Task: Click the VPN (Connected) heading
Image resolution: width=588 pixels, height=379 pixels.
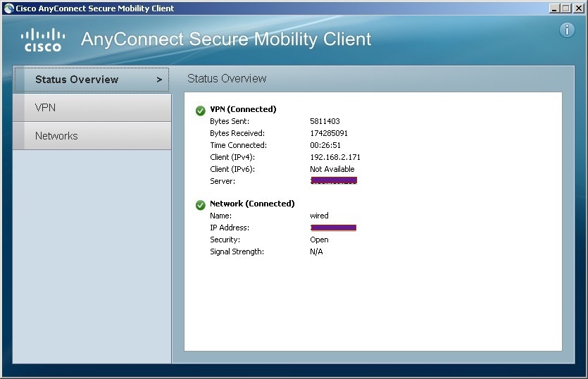Action: 243,109
